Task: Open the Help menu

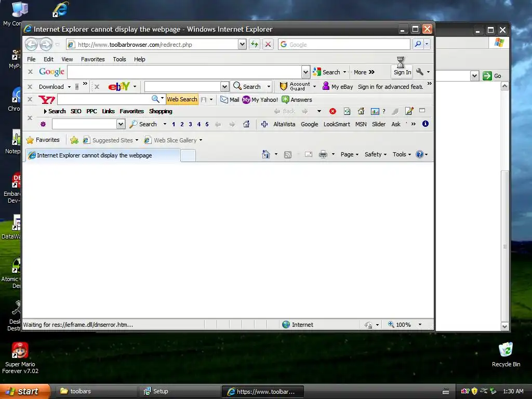Action: (x=139, y=59)
